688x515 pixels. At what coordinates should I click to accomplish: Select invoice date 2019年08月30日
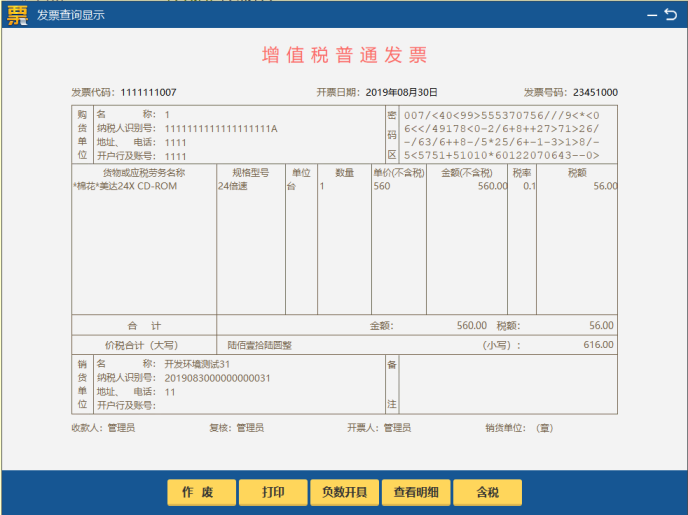point(401,93)
